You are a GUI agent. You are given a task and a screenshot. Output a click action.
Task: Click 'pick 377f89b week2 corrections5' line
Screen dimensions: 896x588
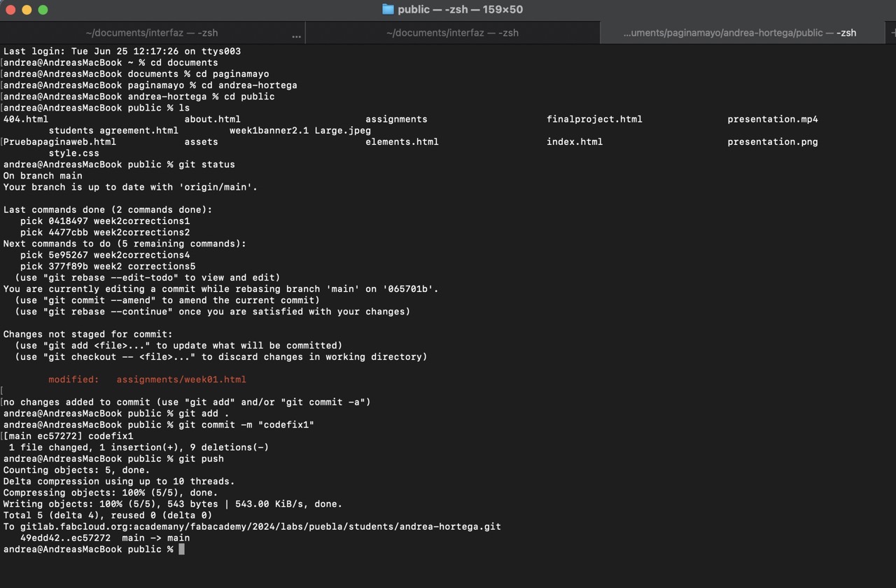pyautogui.click(x=108, y=266)
